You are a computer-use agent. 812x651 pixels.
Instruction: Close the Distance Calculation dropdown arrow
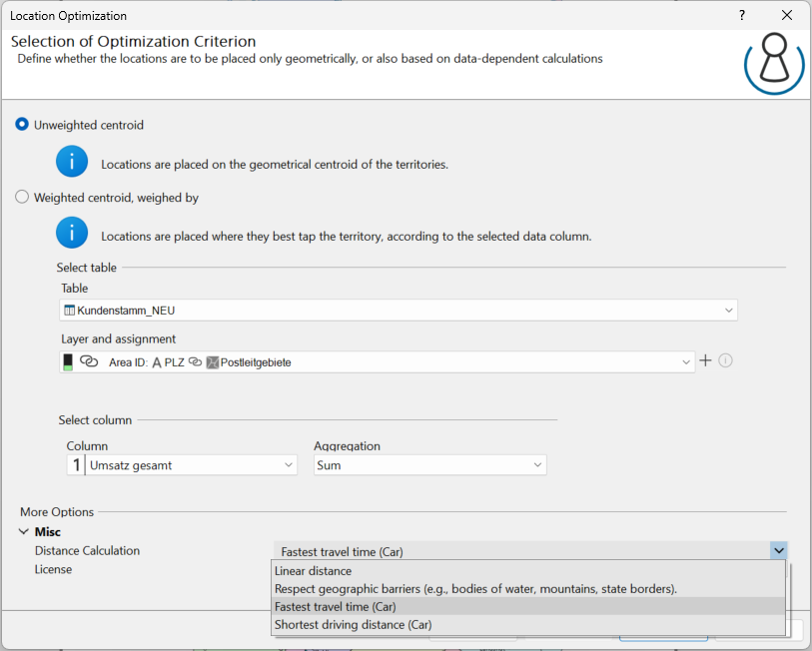778,551
